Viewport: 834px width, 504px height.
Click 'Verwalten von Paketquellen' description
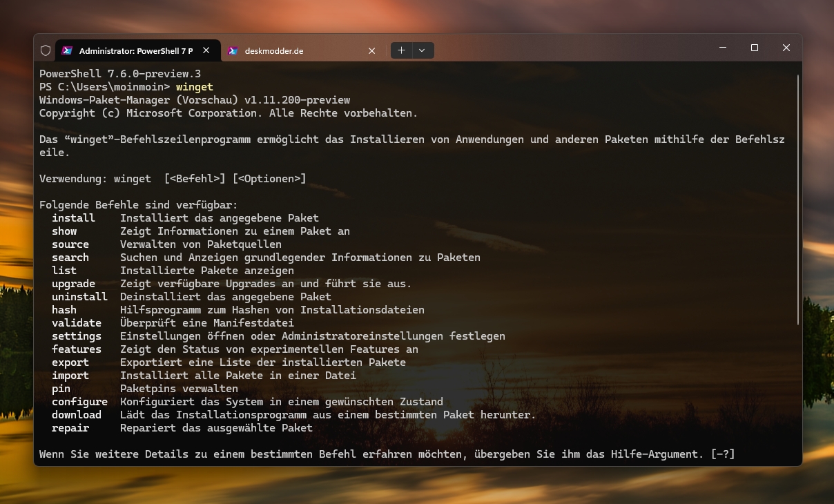pyautogui.click(x=201, y=244)
